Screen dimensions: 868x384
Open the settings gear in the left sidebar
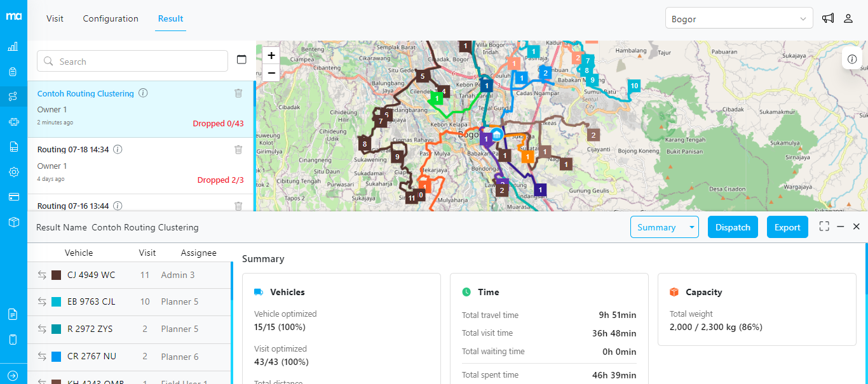pos(13,172)
